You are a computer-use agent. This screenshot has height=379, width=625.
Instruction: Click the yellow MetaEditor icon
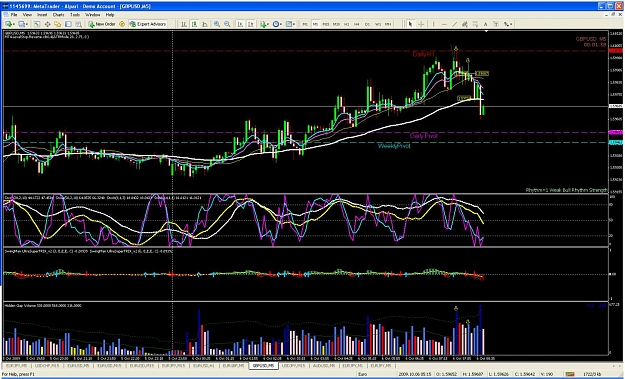122,24
